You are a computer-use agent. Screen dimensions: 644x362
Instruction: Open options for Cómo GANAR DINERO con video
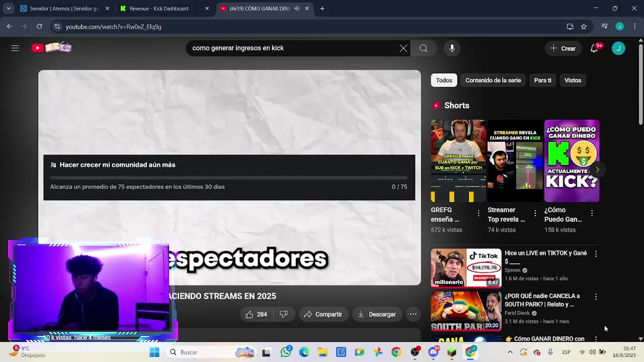596,339
